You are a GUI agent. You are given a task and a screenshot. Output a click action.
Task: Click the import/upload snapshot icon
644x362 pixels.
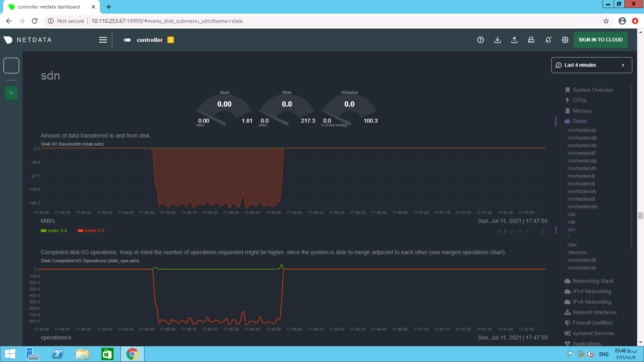click(x=514, y=40)
